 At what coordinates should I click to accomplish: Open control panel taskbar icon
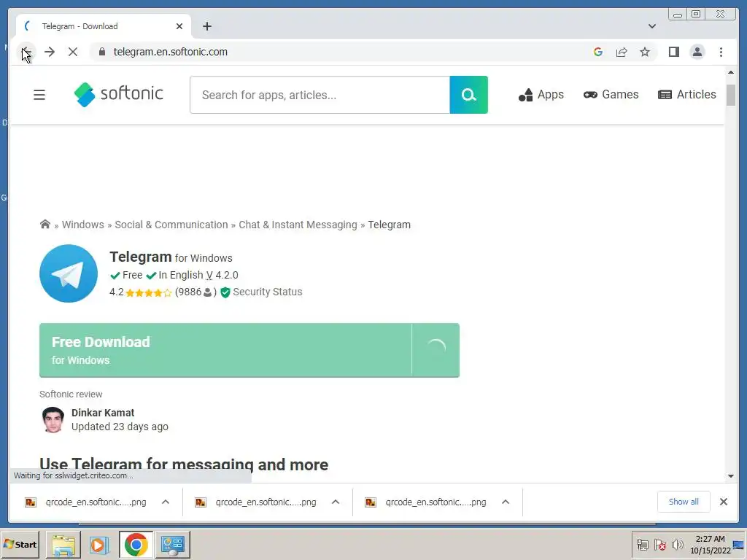click(x=172, y=545)
